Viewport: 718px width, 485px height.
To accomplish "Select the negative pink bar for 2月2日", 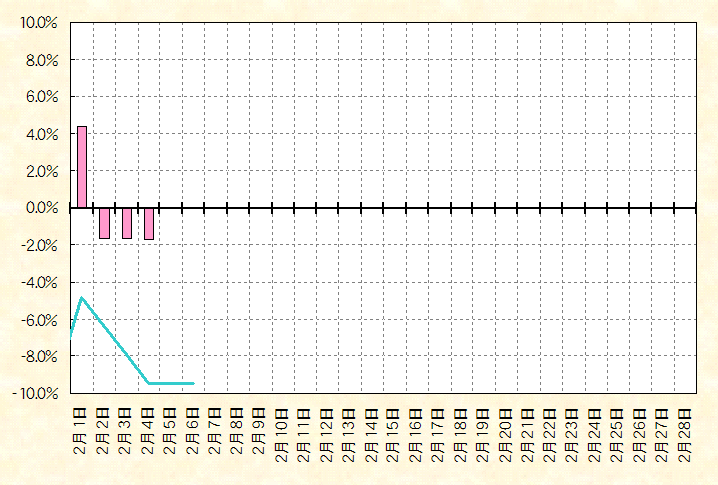I will pos(104,223).
